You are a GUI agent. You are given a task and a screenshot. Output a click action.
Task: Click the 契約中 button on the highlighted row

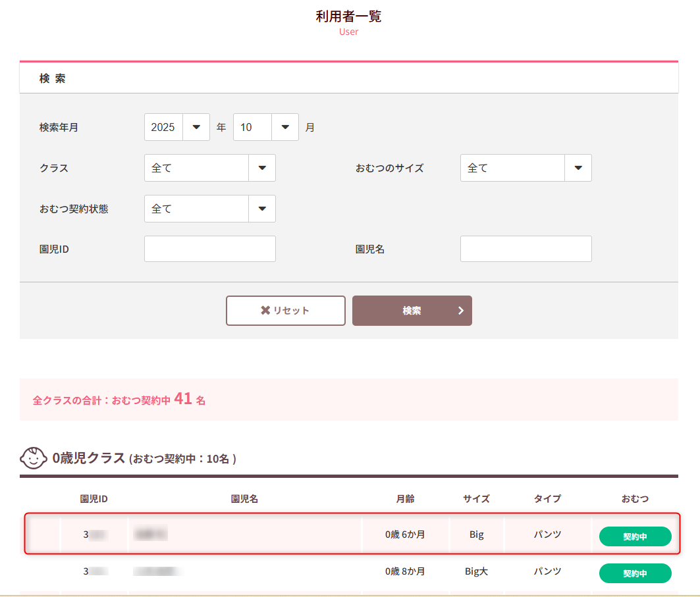click(635, 536)
